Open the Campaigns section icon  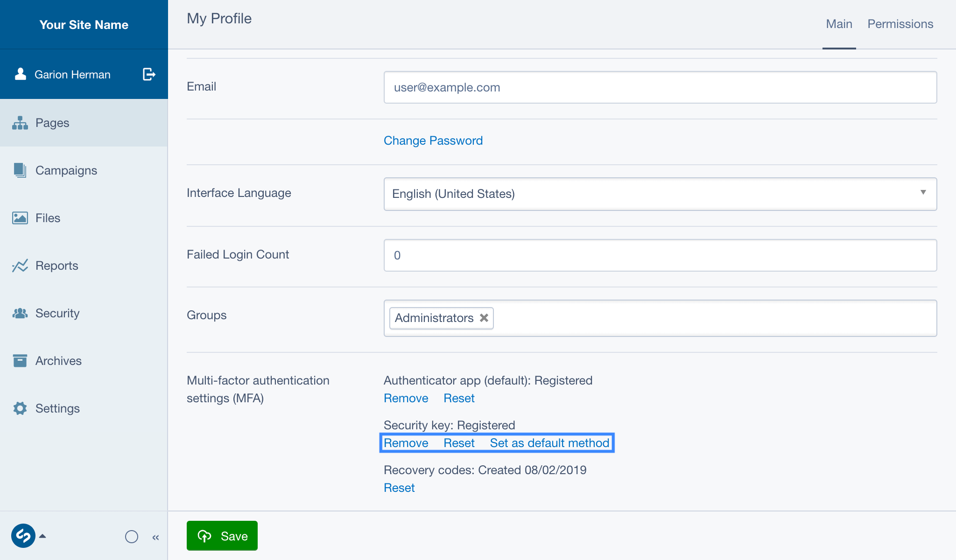click(x=20, y=170)
